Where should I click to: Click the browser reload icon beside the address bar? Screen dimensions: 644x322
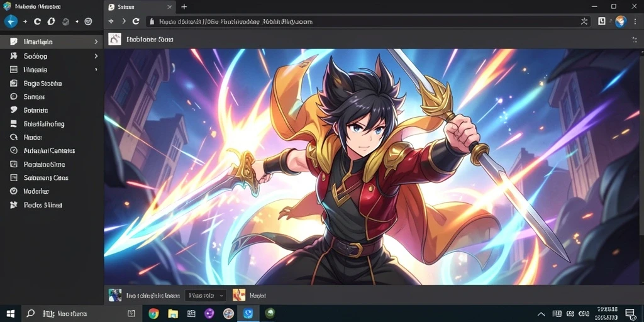pos(136,21)
